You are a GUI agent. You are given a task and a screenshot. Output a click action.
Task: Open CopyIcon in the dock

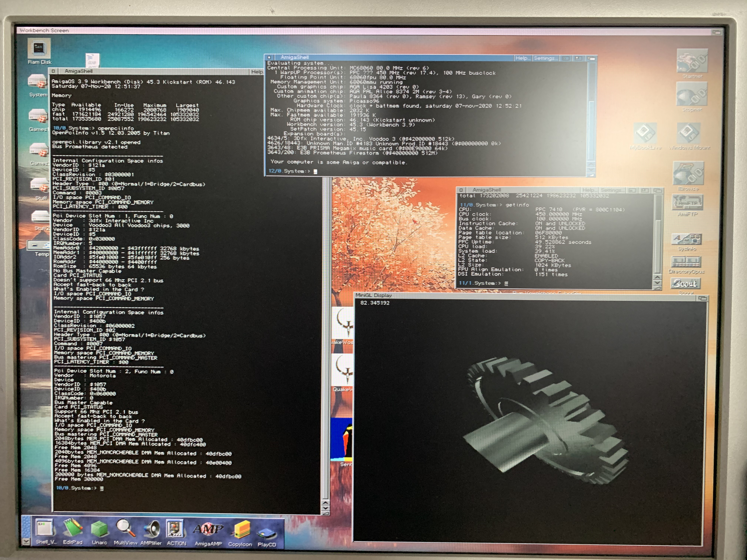(240, 533)
